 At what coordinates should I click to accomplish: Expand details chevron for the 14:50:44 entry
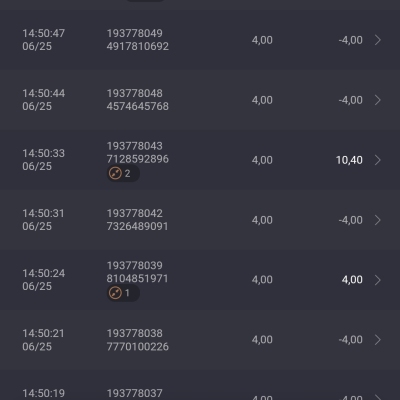pyautogui.click(x=378, y=100)
